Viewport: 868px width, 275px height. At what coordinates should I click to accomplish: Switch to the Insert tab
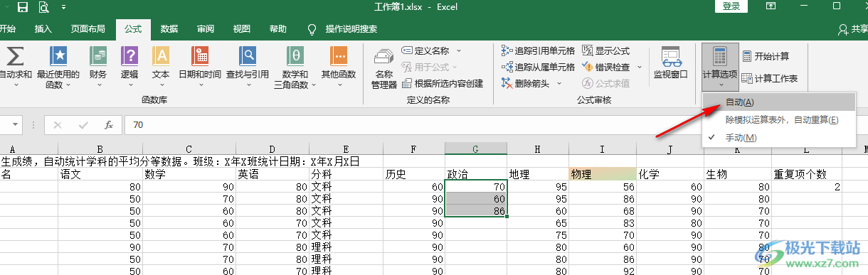[x=43, y=29]
